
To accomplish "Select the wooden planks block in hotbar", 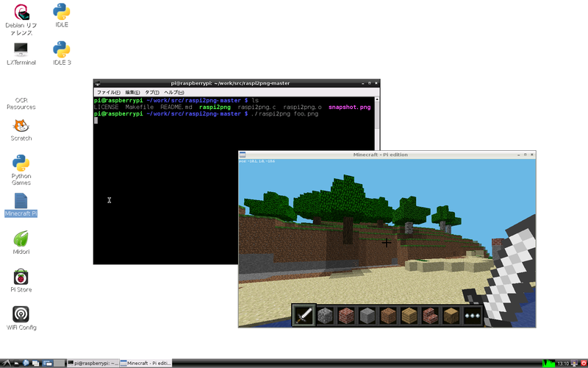I will click(x=409, y=316).
